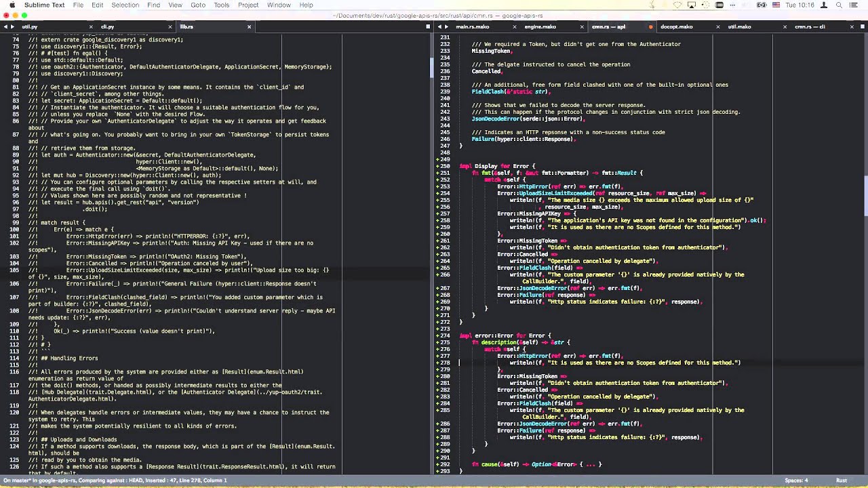Close the util.mako tab

pyautogui.click(x=785, y=27)
